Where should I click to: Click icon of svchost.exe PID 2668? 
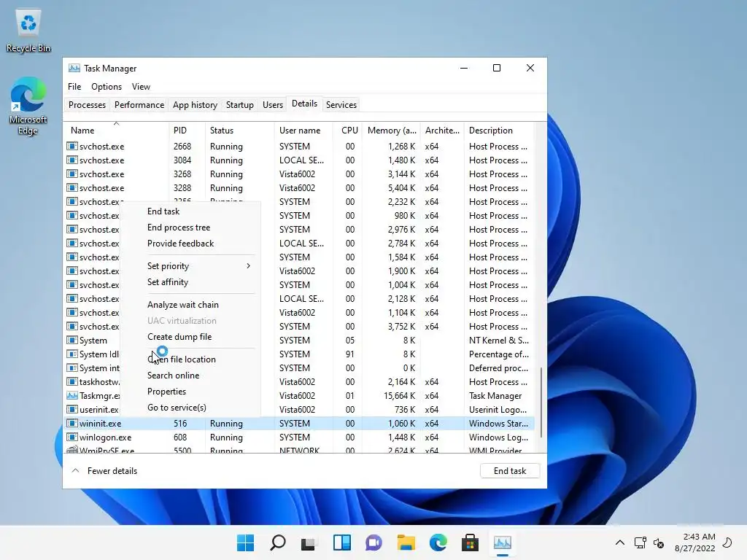coord(72,146)
